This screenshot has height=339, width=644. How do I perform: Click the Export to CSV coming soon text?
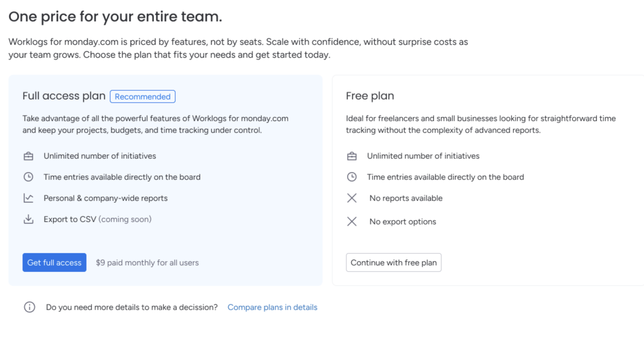click(98, 219)
